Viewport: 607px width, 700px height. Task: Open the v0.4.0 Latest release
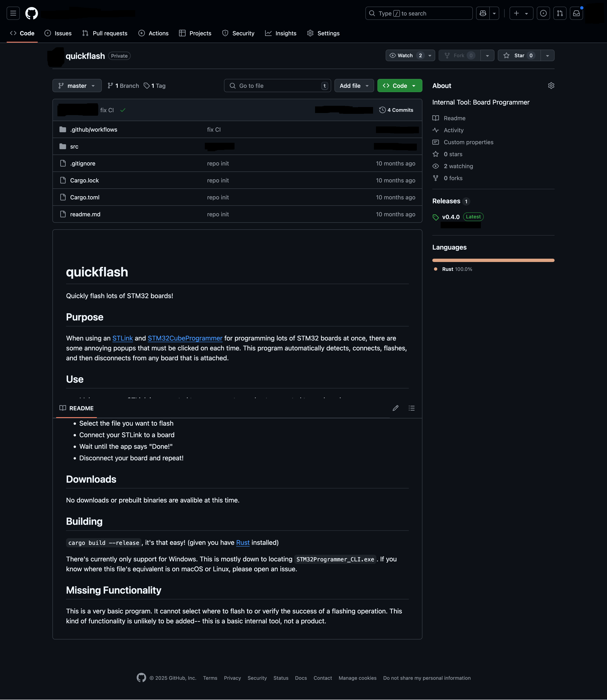[x=458, y=217]
